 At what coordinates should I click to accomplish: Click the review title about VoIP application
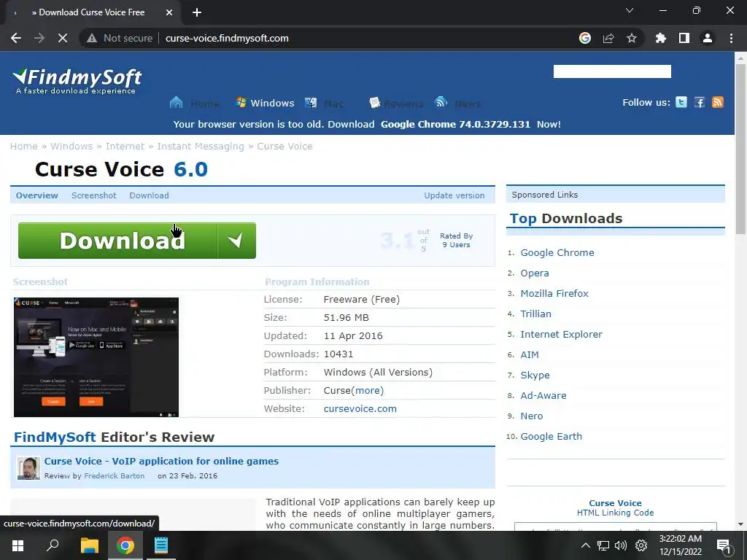tap(161, 461)
